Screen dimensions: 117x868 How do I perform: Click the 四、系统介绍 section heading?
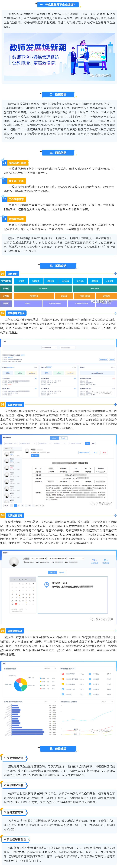(58, 266)
